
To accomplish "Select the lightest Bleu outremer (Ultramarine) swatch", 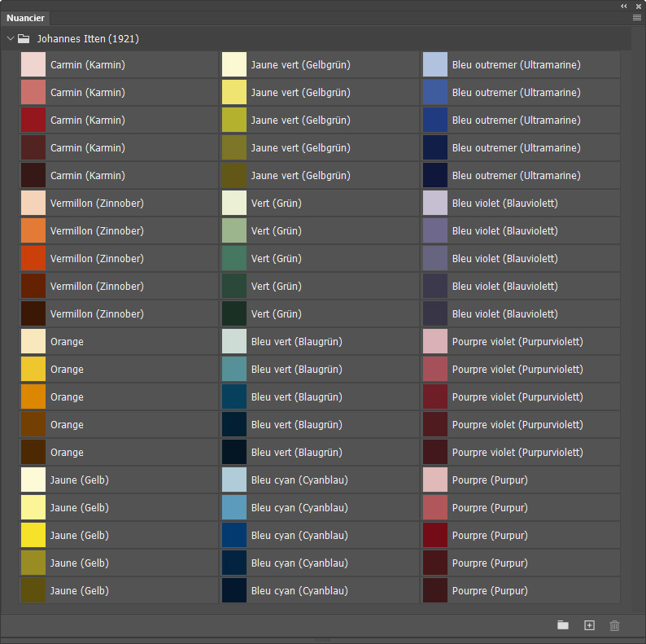I will (435, 65).
